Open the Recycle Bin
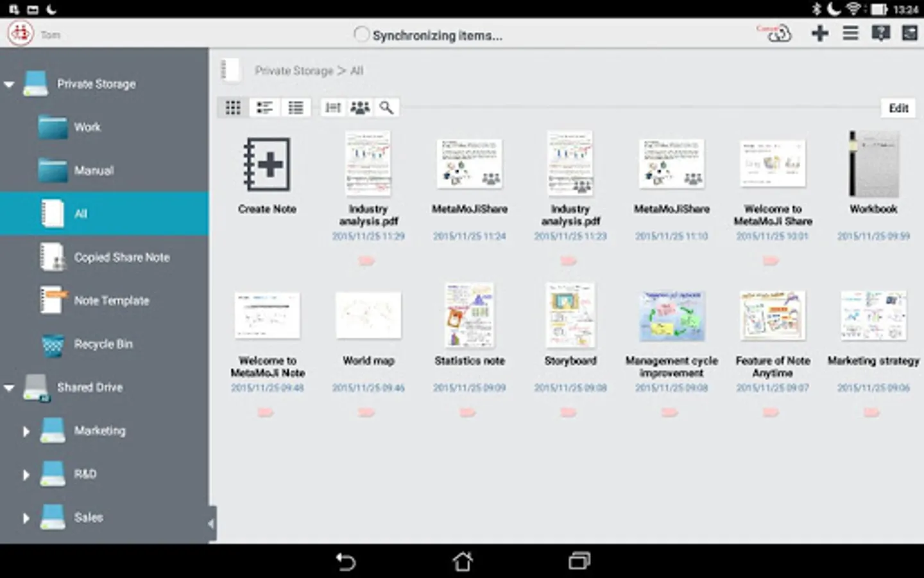The height and width of the screenshot is (578, 924). [x=104, y=344]
